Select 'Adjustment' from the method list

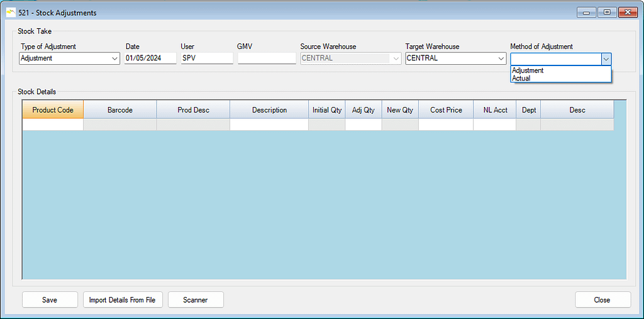528,70
